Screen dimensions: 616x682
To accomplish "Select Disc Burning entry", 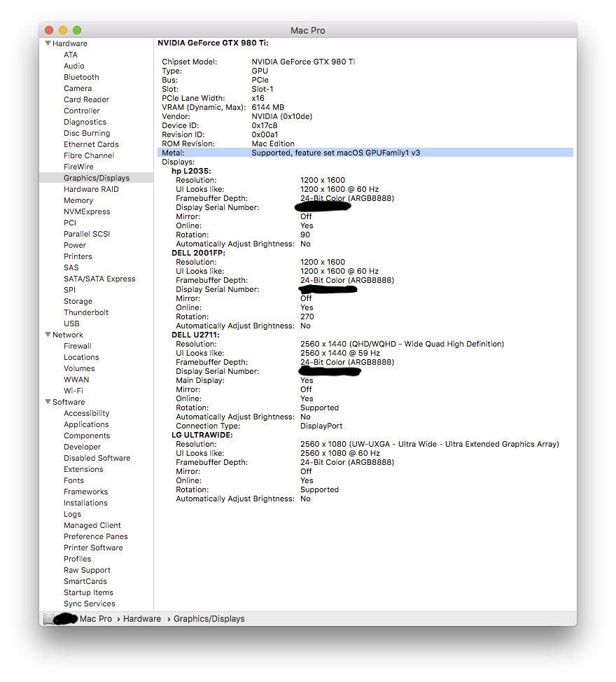I will tap(87, 133).
